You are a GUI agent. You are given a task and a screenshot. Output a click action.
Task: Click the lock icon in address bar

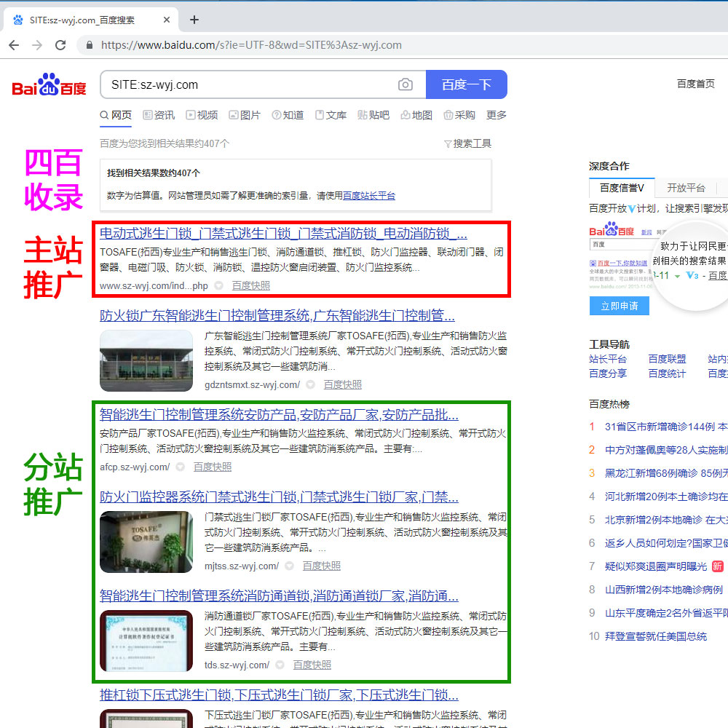point(90,45)
